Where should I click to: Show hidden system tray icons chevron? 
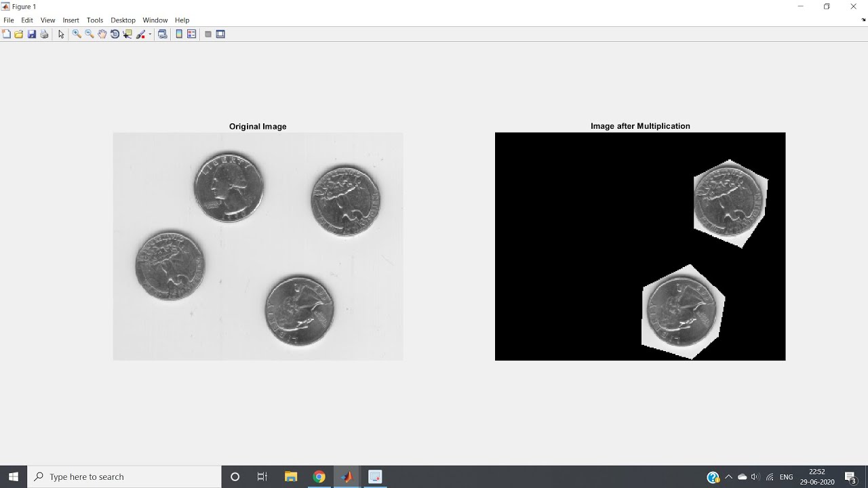pos(729,477)
